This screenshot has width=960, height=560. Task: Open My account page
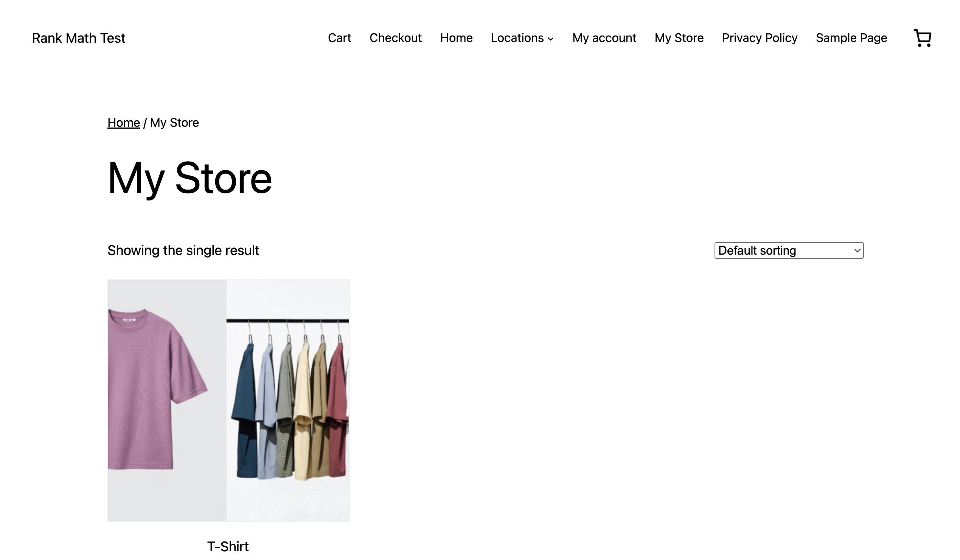coord(604,38)
